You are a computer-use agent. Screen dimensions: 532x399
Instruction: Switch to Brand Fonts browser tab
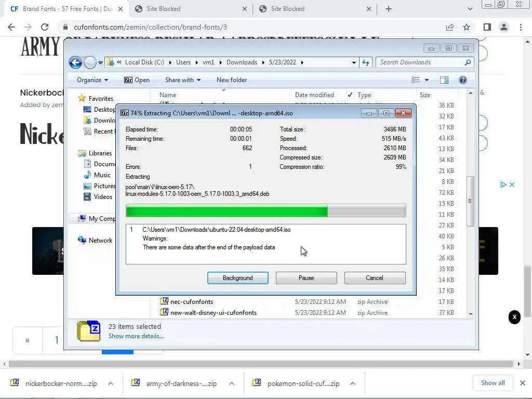pos(66,9)
